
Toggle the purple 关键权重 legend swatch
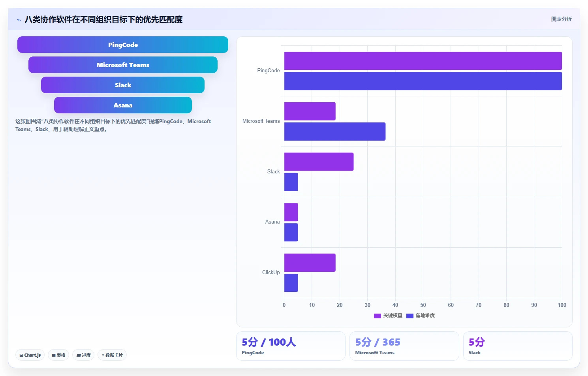point(378,316)
